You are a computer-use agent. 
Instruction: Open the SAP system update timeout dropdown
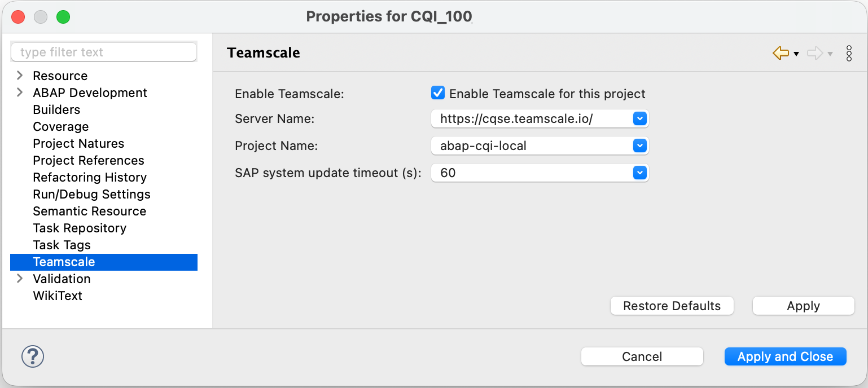coord(639,173)
